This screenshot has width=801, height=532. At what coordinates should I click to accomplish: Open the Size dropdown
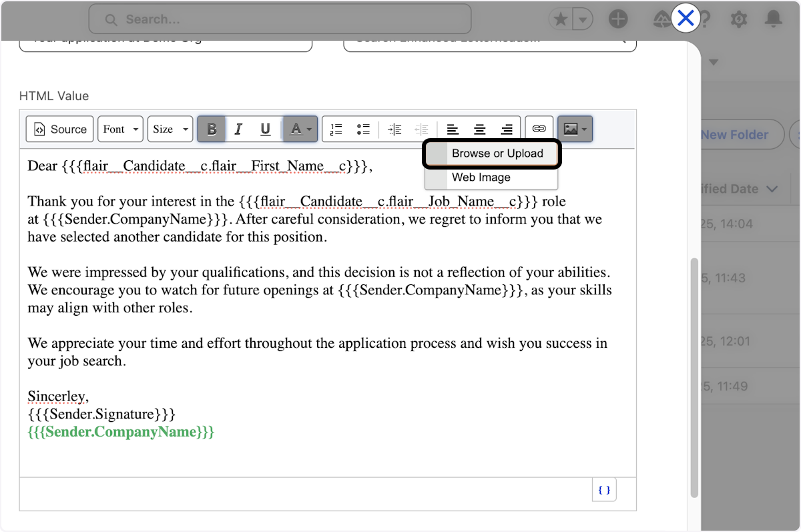[170, 129]
